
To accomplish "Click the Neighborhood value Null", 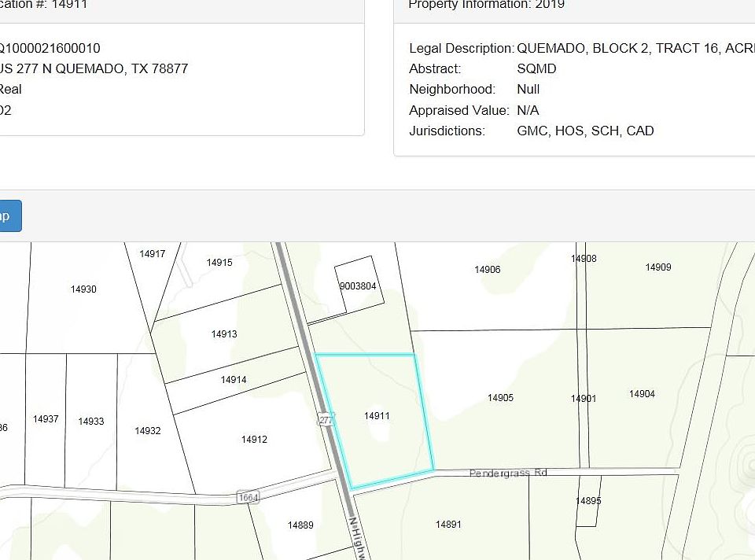I will click(528, 89).
